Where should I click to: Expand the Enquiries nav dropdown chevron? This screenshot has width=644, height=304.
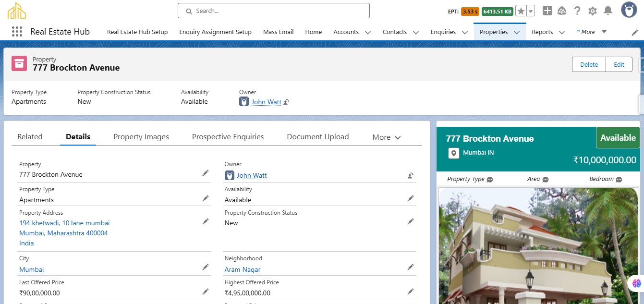click(x=465, y=32)
